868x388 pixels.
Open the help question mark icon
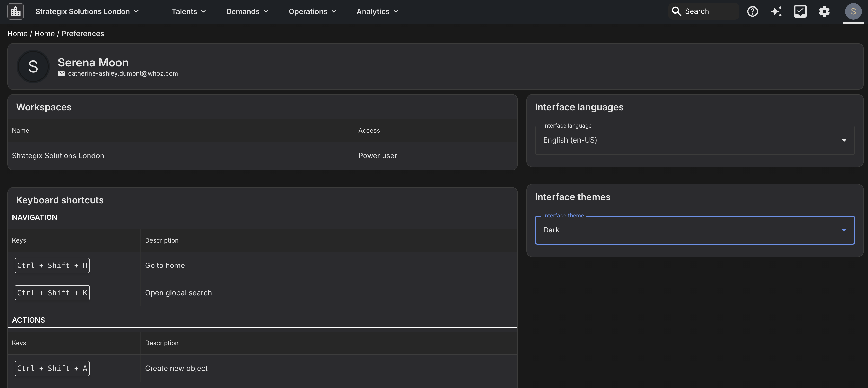click(x=752, y=11)
